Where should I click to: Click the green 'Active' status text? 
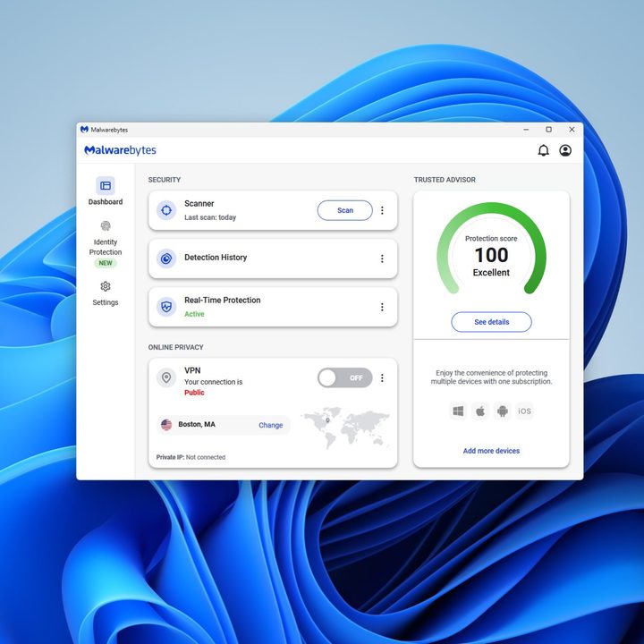194,314
